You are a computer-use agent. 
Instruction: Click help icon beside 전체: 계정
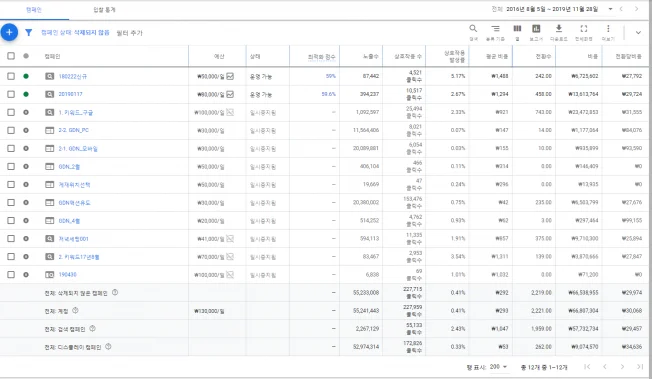[75, 310]
